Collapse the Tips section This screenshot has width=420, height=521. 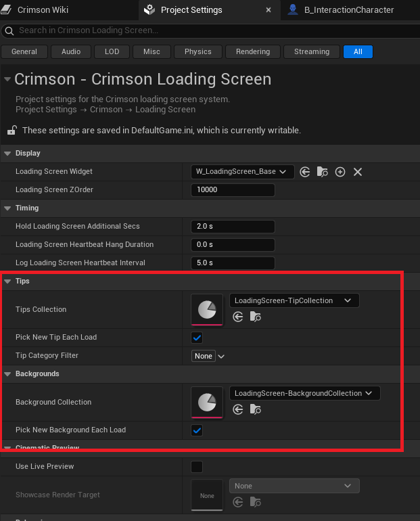tap(7, 281)
